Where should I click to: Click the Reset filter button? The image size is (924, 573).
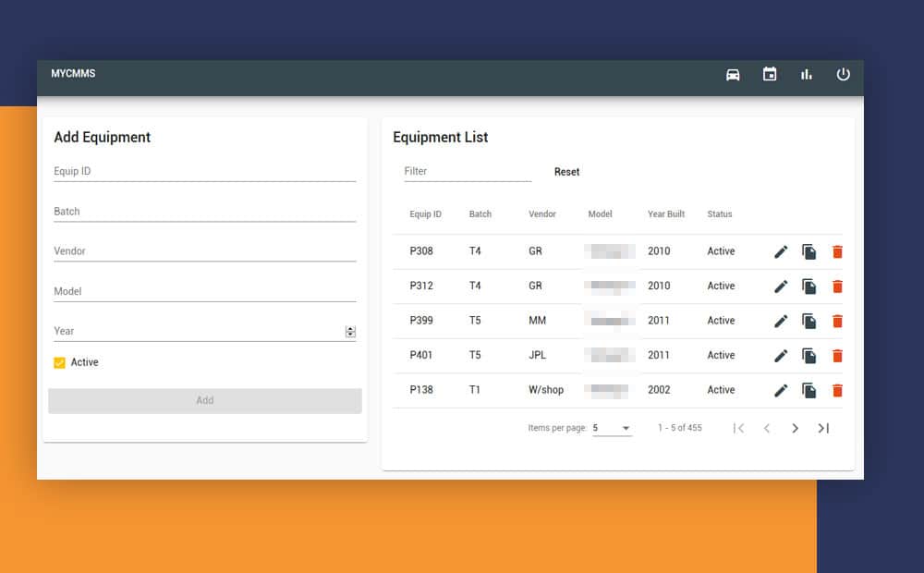(567, 172)
